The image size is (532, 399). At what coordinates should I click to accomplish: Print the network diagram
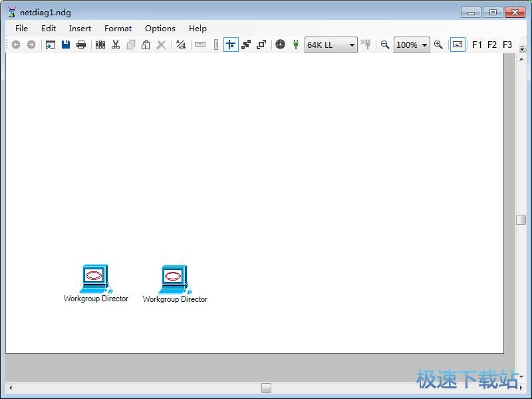(x=81, y=45)
